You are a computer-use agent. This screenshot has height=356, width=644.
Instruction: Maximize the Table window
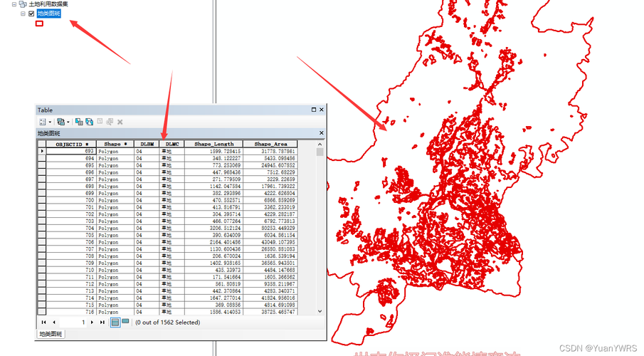[314, 110]
